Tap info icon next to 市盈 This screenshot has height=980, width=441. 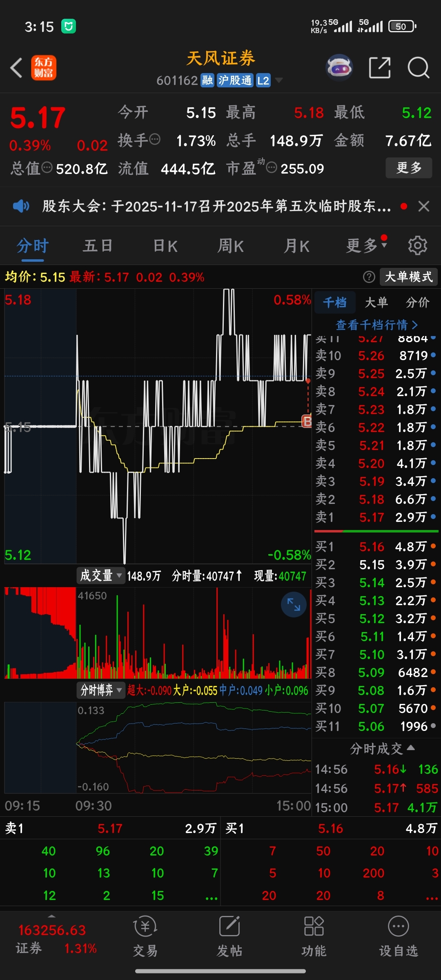(x=272, y=167)
